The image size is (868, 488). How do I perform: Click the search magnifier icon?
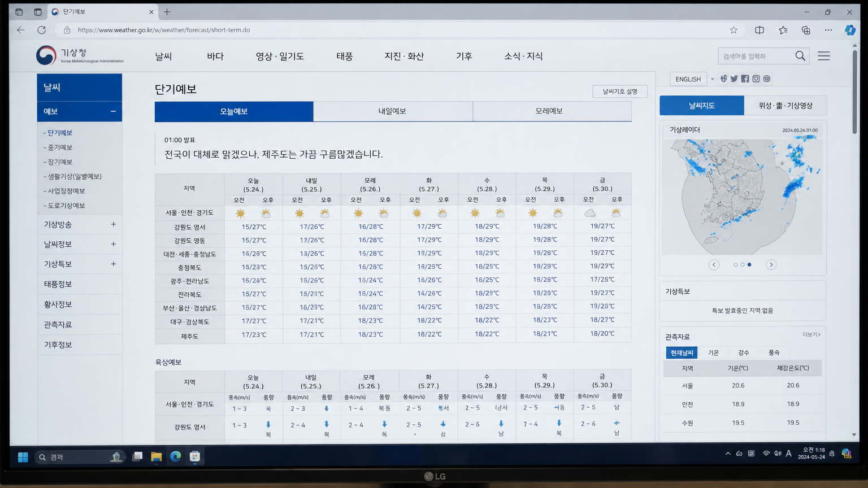point(800,56)
